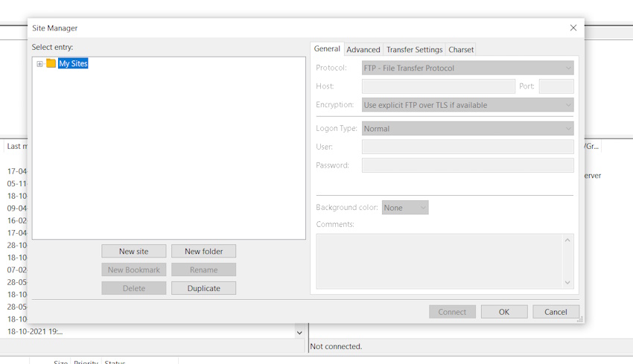Click the Last modified column header

point(17,146)
